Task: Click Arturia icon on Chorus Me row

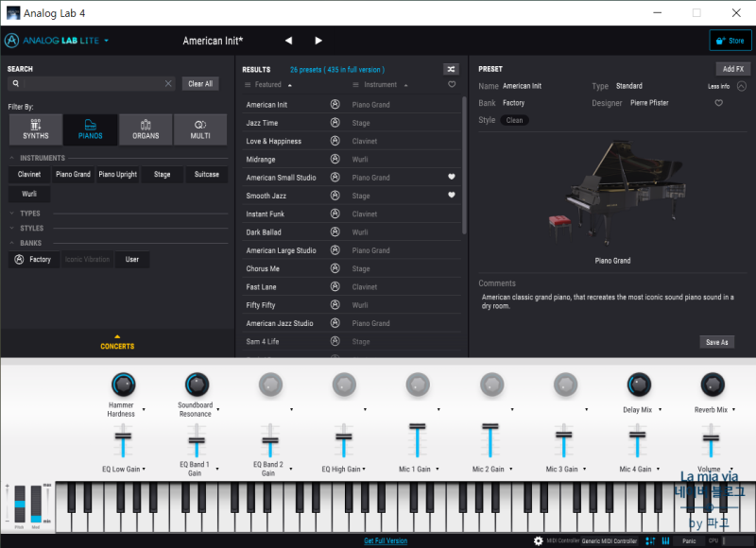Action: tap(335, 268)
